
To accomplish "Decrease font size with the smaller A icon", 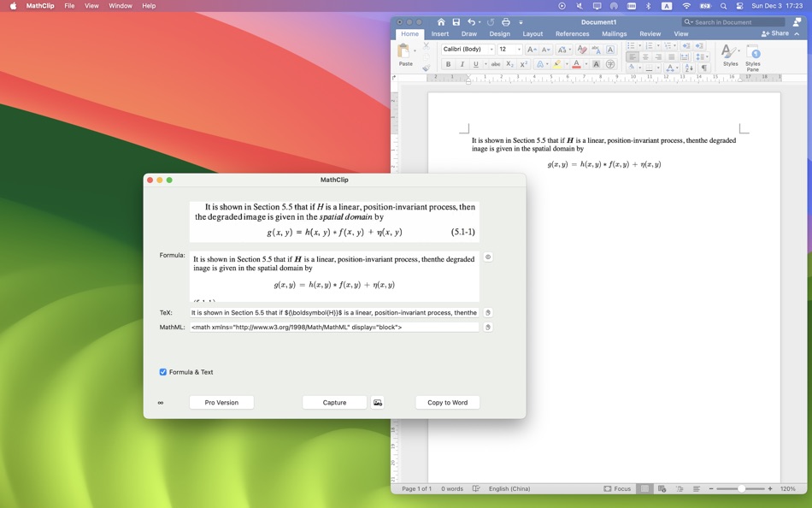I will (546, 50).
